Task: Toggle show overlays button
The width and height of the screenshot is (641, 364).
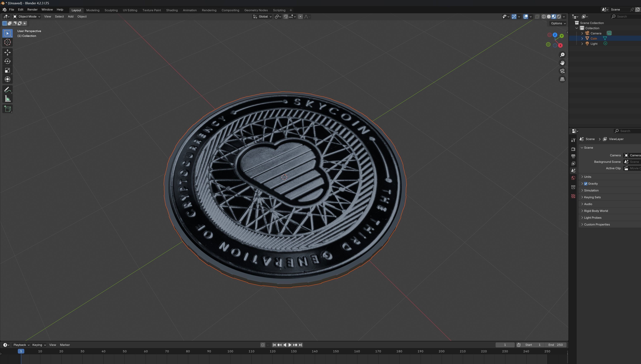Action: 525,16
